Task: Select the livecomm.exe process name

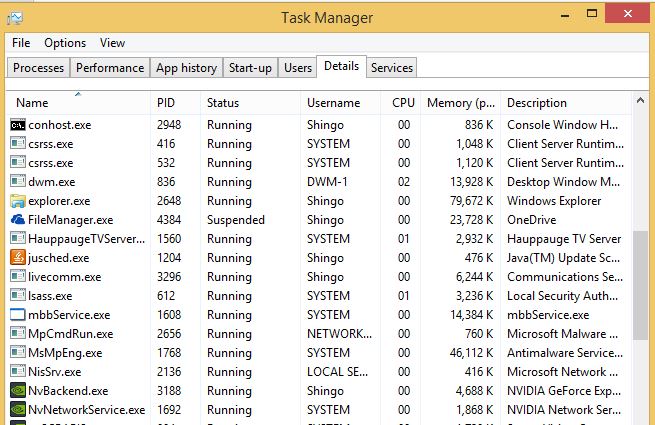Action: click(x=65, y=277)
